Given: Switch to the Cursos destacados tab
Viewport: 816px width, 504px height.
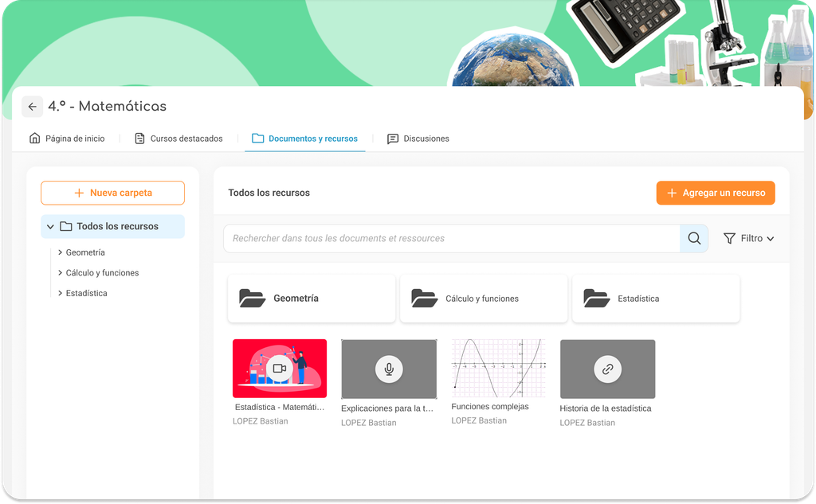Looking at the screenshot, I should tap(178, 139).
